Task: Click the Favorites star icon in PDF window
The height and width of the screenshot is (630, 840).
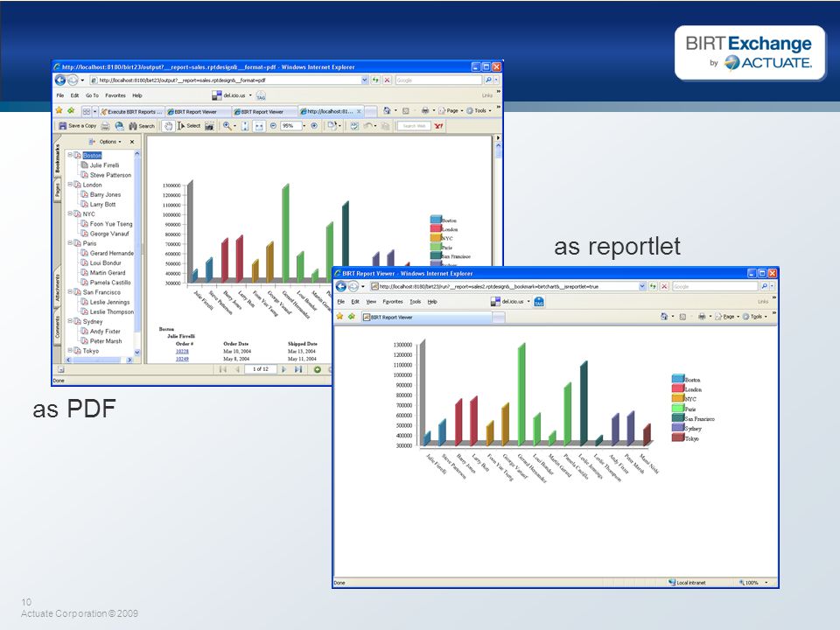Action: tap(59, 110)
